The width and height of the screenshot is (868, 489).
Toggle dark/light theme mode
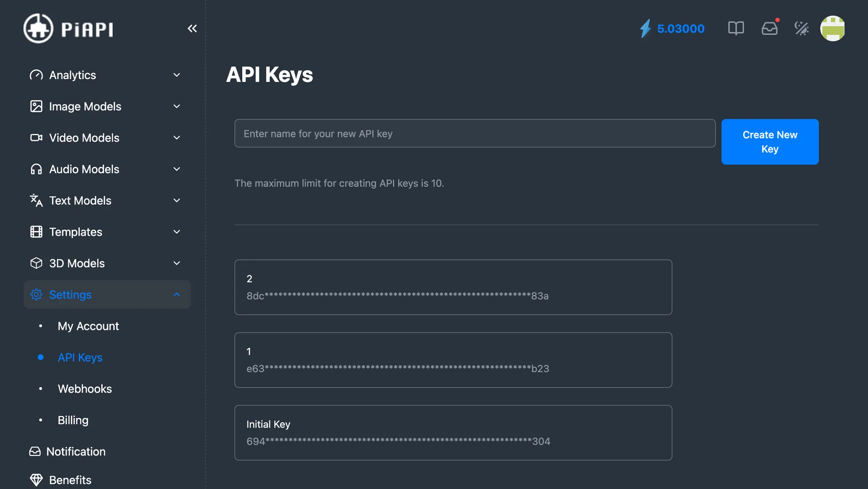802,28
